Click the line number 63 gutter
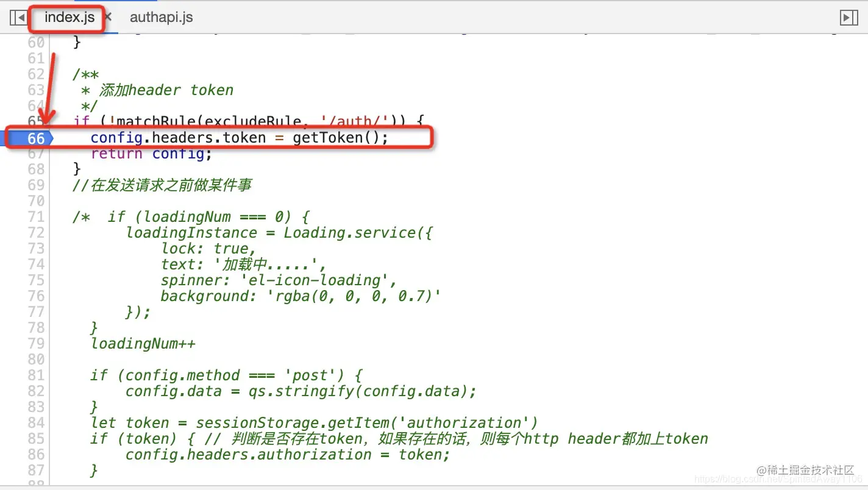868x490 pixels. click(37, 90)
